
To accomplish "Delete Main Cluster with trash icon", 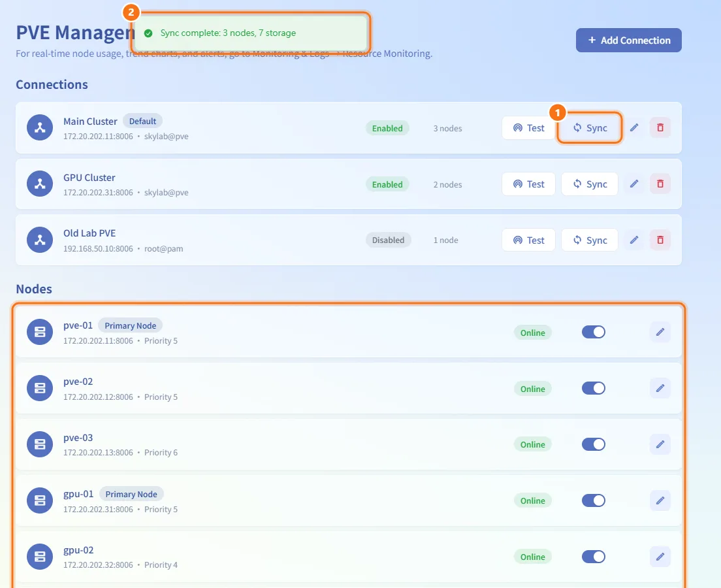I will click(660, 127).
